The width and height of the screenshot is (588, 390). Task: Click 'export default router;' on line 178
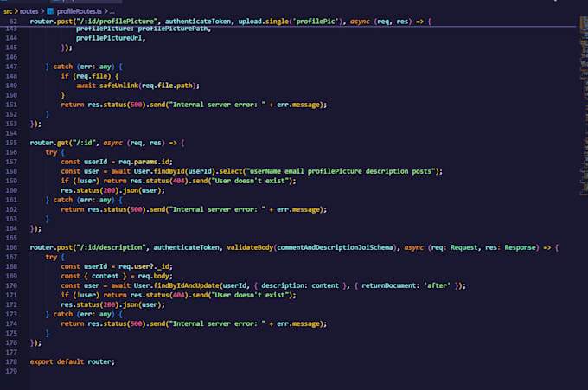[73, 361]
